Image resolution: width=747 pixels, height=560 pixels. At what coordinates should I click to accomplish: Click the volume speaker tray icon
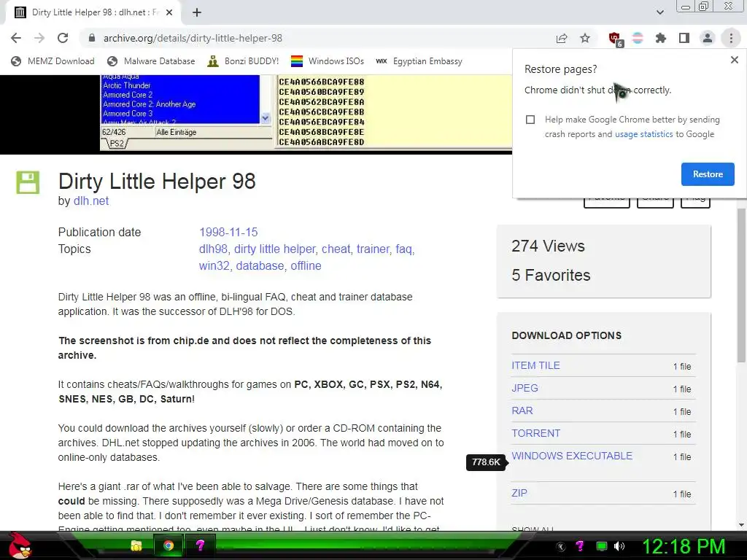(619, 546)
